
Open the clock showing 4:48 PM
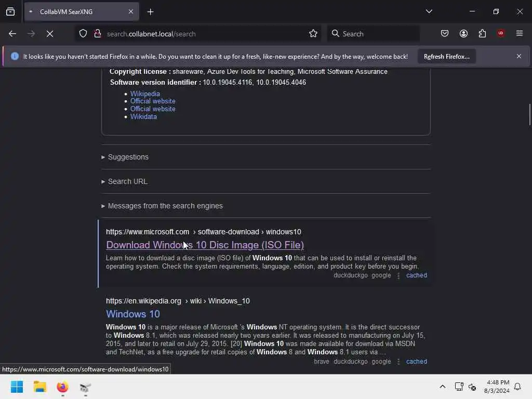point(497,387)
